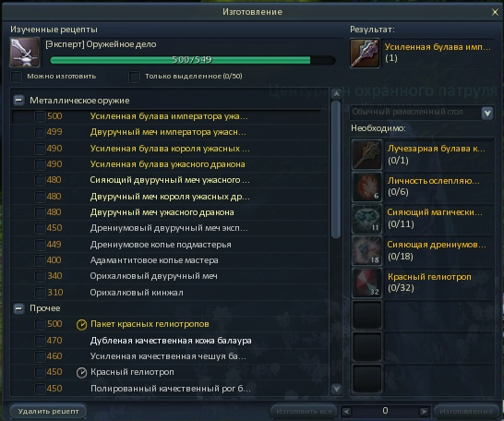Collapse the Металлическое оружие category
The height and width of the screenshot is (421, 504).
(18, 101)
